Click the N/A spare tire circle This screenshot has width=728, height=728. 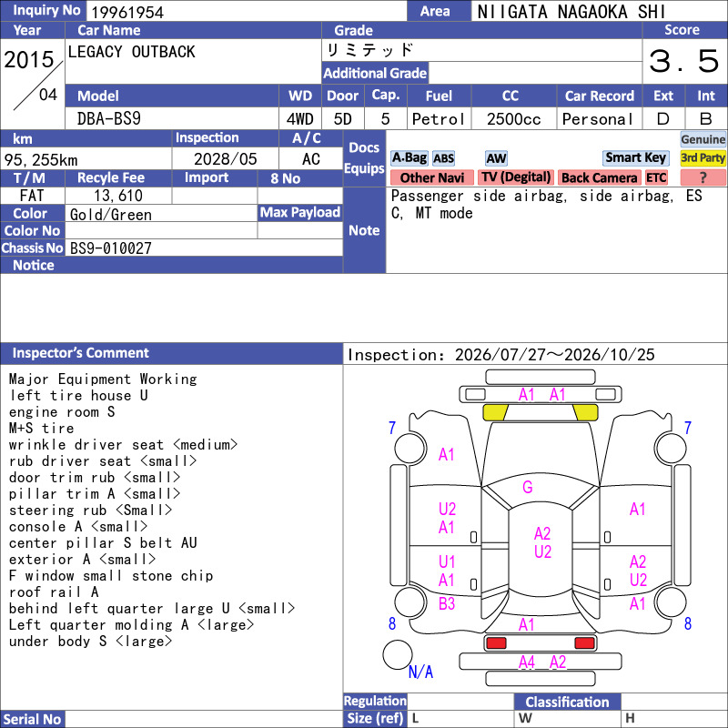[398, 654]
